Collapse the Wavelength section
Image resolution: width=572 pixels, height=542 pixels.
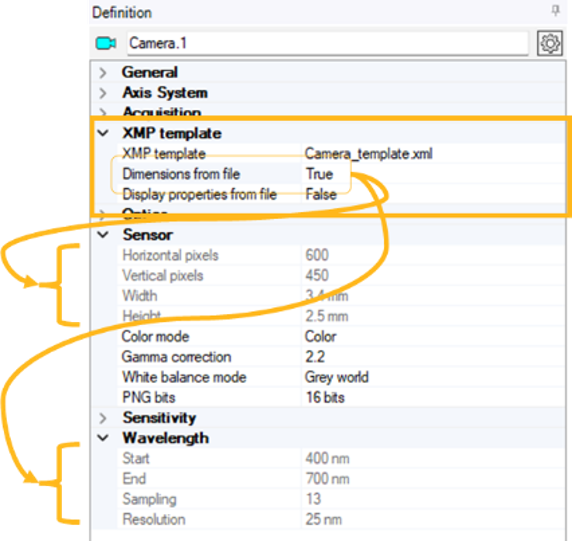pyautogui.click(x=103, y=438)
